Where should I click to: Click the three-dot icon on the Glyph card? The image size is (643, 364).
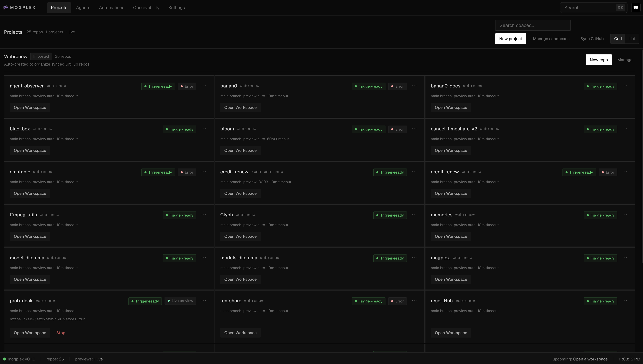pos(414,215)
